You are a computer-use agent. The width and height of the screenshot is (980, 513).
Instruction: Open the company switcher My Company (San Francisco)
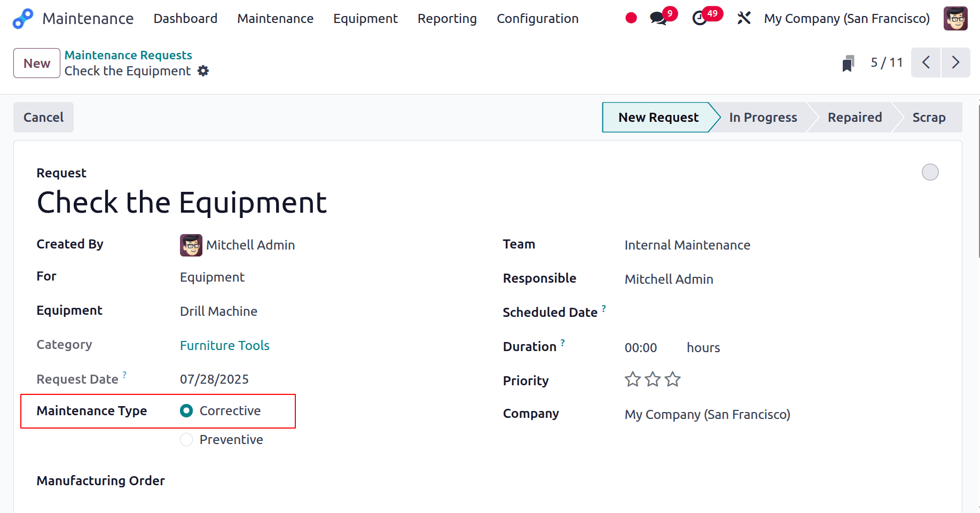tap(846, 18)
